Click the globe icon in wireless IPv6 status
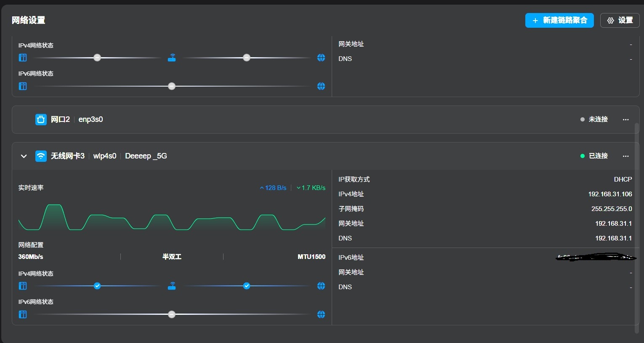644x343 pixels. point(321,314)
